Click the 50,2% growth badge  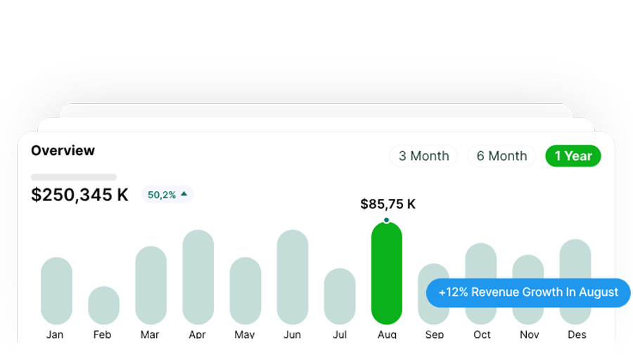(x=167, y=195)
